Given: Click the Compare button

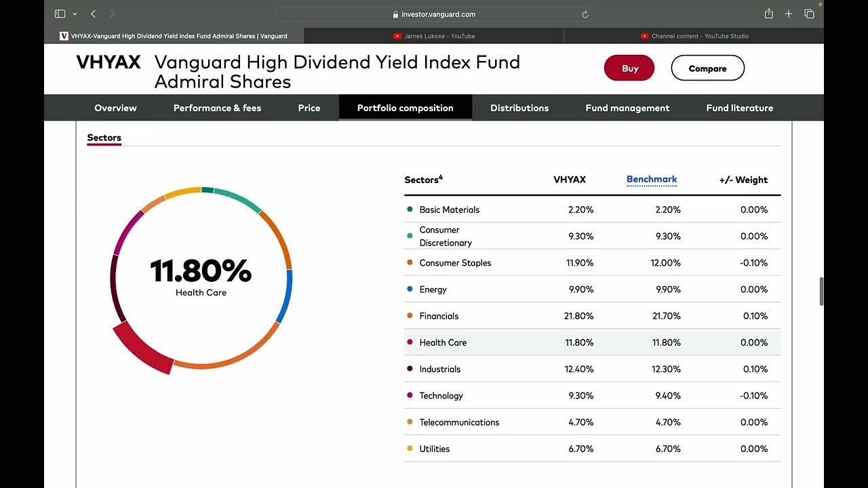Looking at the screenshot, I should [707, 68].
